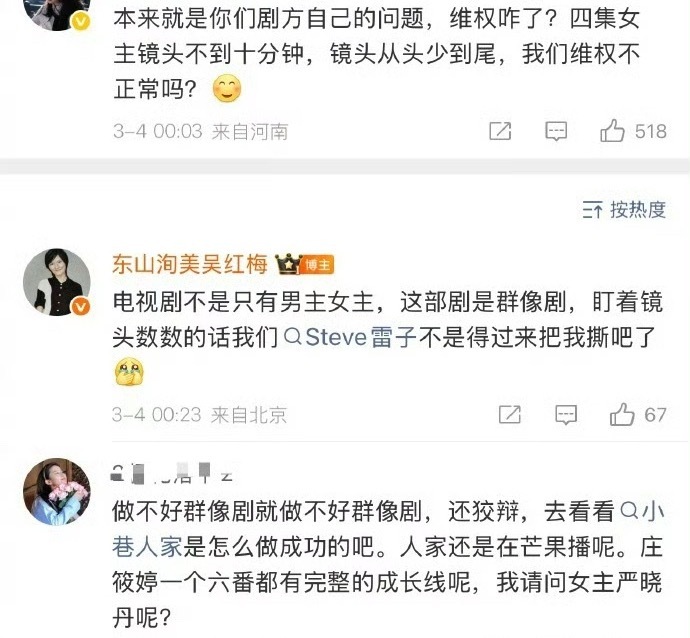
Task: View the top poster's avatar
Action: 57,11
